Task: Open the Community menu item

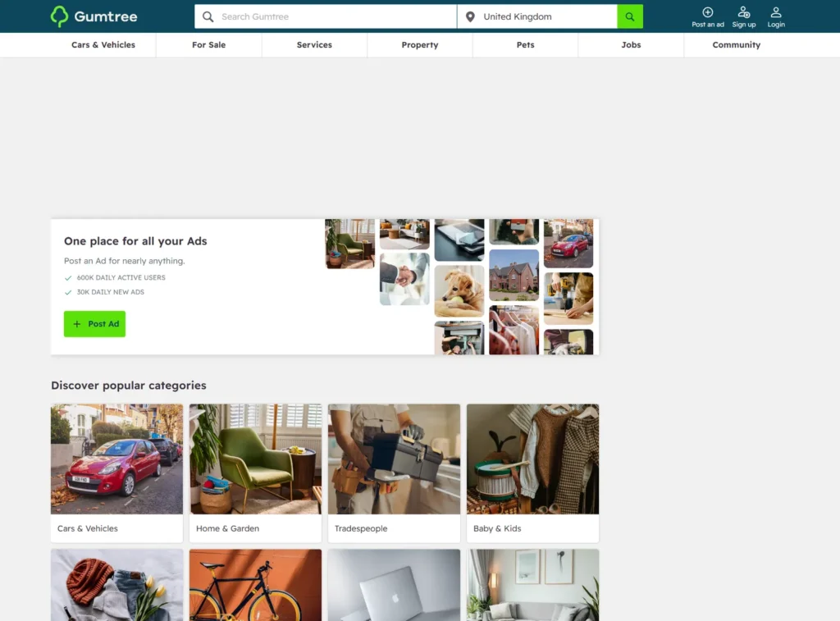Action: pyautogui.click(x=737, y=45)
